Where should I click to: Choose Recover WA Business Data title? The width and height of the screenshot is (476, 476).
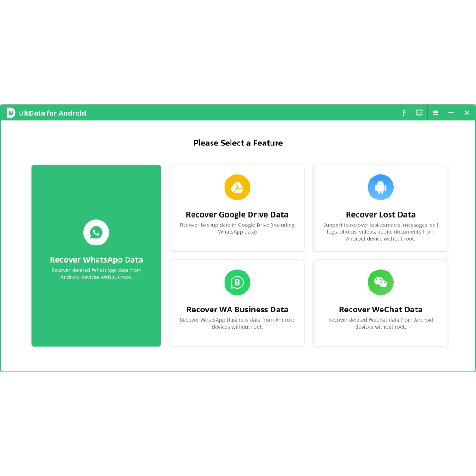click(237, 310)
